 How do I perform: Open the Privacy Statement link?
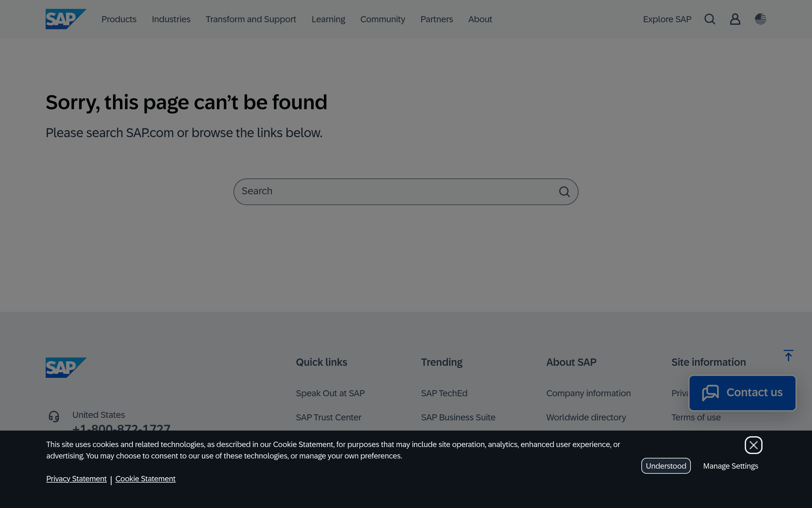(x=76, y=479)
